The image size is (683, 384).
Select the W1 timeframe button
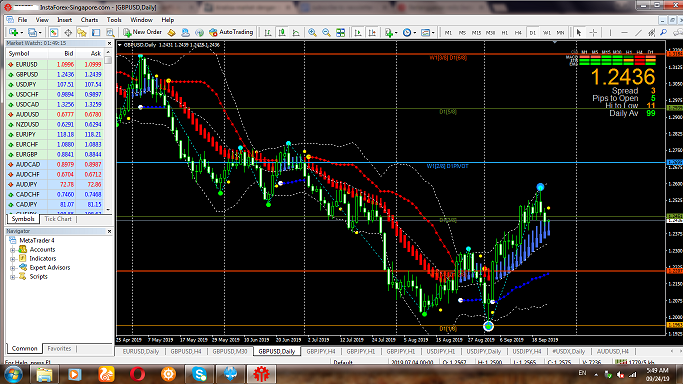pyautogui.click(x=547, y=33)
